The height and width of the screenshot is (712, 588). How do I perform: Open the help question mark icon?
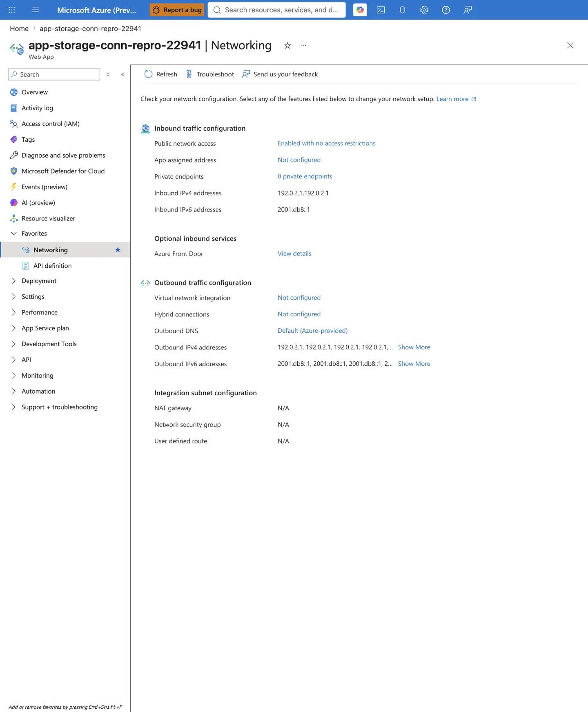pos(446,10)
